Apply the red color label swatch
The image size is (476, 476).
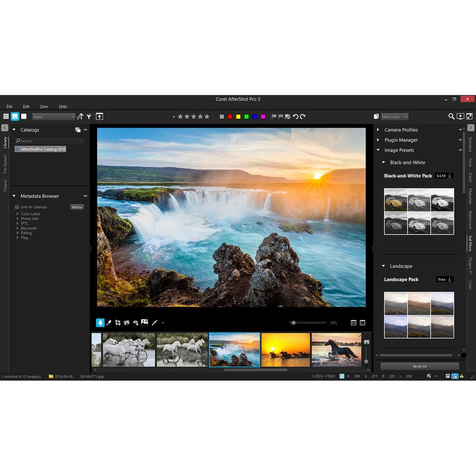[230, 117]
